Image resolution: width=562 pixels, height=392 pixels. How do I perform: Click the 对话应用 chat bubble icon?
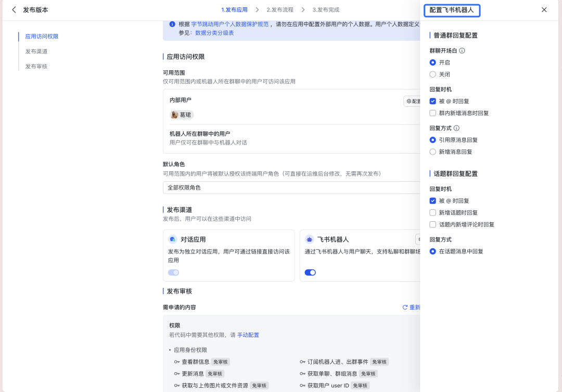173,239
